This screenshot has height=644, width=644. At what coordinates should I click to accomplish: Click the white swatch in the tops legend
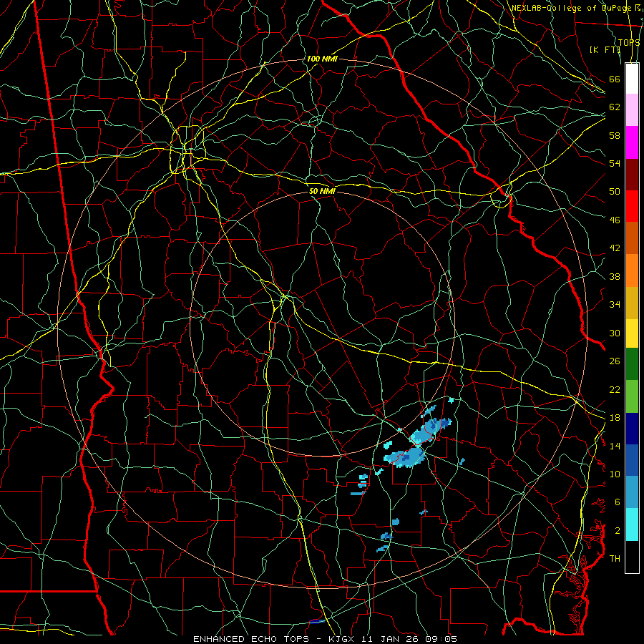click(632, 79)
